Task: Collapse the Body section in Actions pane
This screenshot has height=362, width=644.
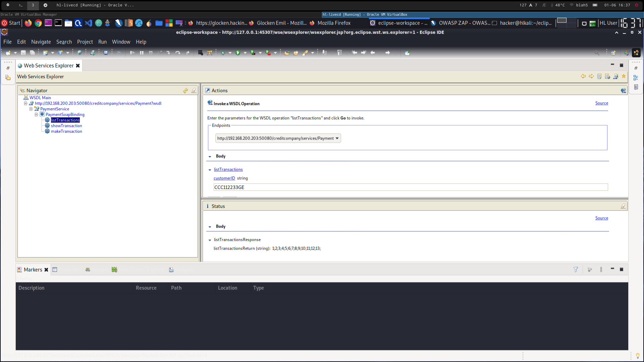Action: pos(210,157)
